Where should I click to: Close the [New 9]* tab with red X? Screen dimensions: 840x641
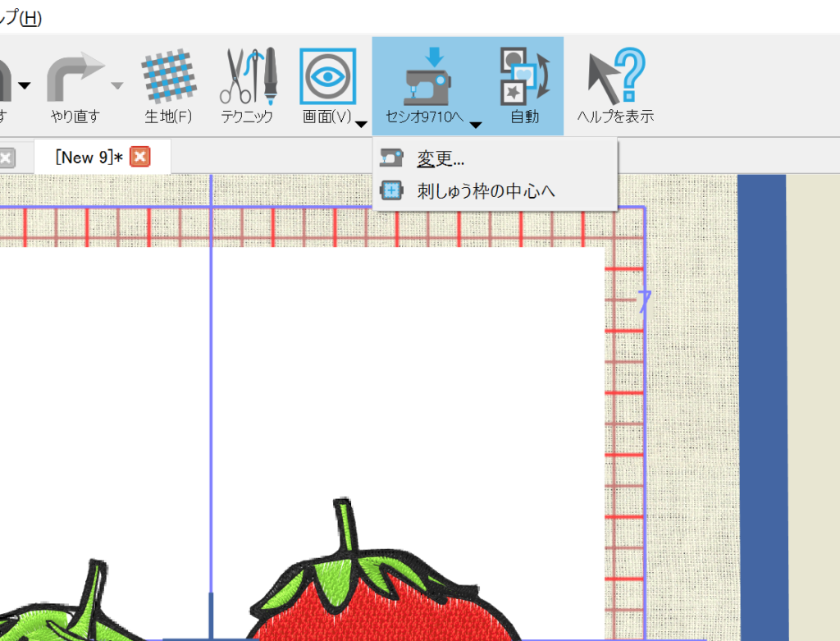tap(139, 158)
